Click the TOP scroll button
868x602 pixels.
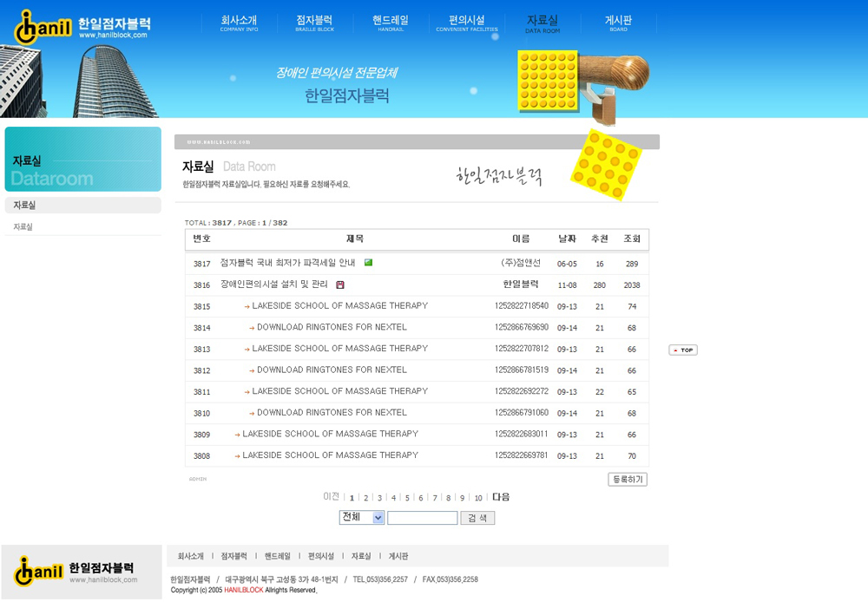pyautogui.click(x=683, y=350)
